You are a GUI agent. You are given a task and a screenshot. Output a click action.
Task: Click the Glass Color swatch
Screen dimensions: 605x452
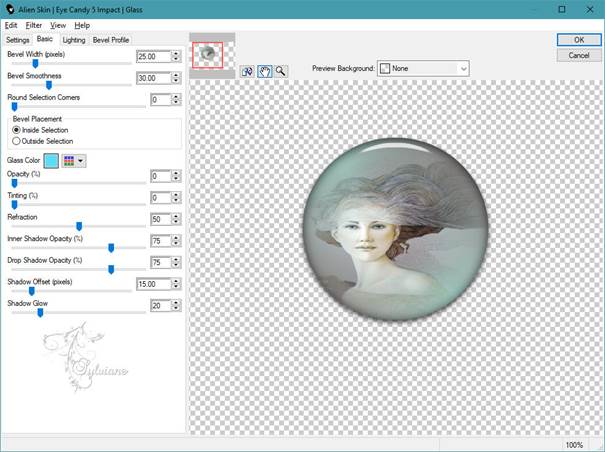pos(51,161)
